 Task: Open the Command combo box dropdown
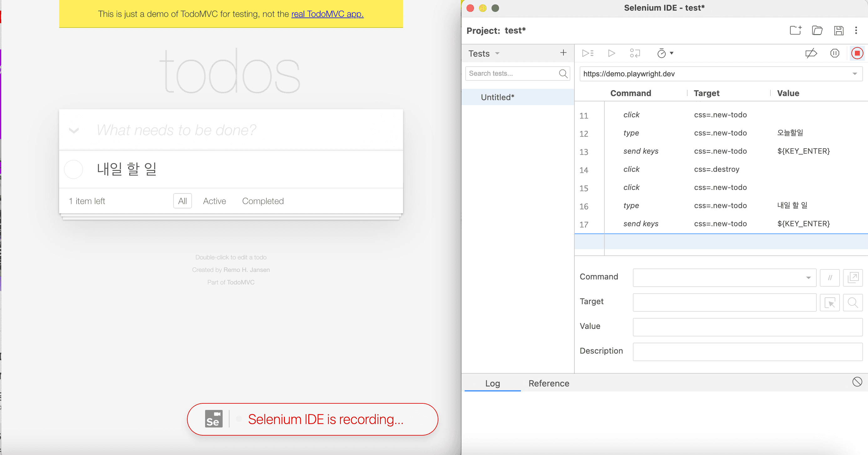click(x=808, y=278)
